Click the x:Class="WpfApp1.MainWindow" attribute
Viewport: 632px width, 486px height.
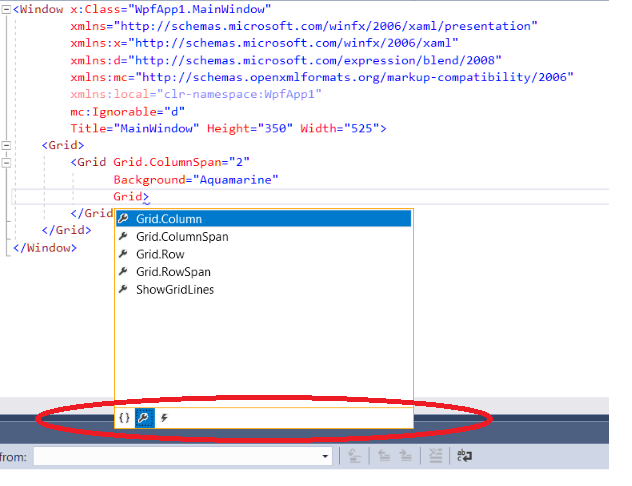pyautogui.click(x=170, y=9)
